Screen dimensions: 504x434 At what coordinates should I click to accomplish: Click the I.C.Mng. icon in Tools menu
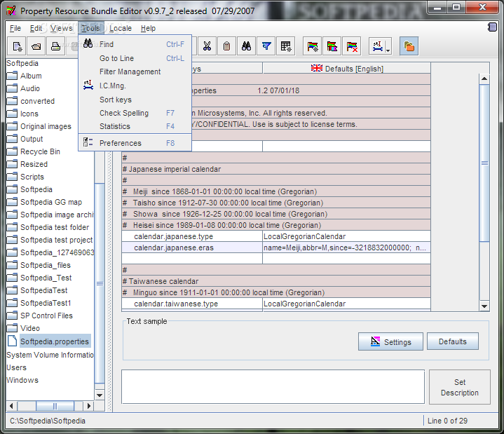(88, 86)
